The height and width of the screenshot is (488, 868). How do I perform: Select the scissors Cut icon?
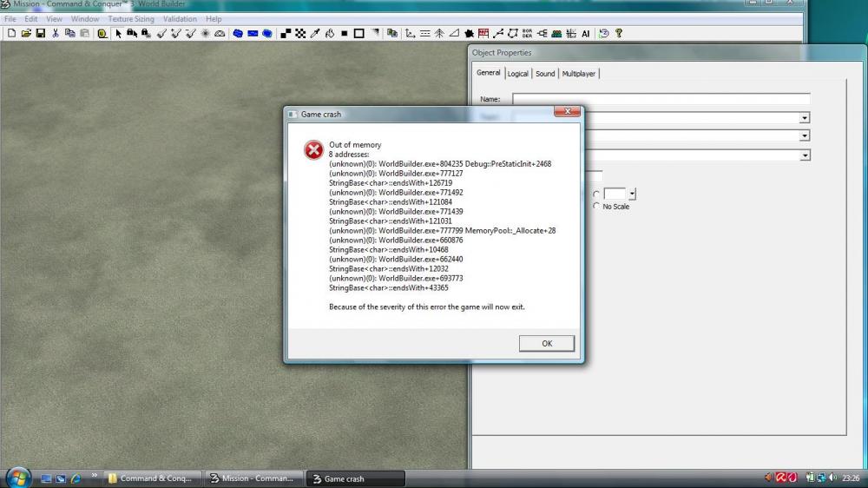click(56, 33)
